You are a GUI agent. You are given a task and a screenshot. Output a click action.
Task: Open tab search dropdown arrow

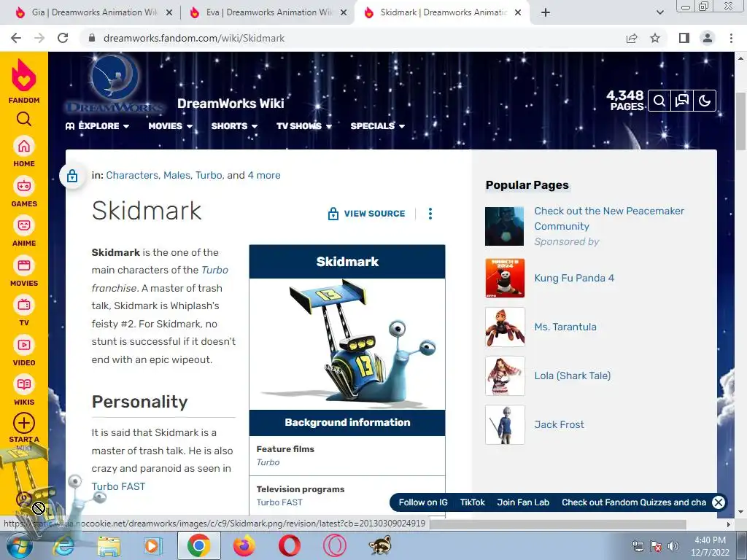(x=659, y=12)
